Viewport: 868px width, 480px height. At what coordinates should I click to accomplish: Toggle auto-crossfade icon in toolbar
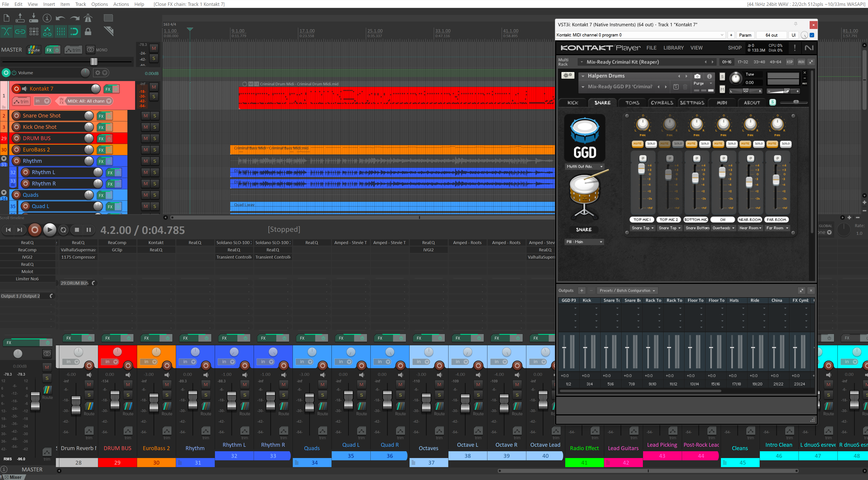point(6,32)
